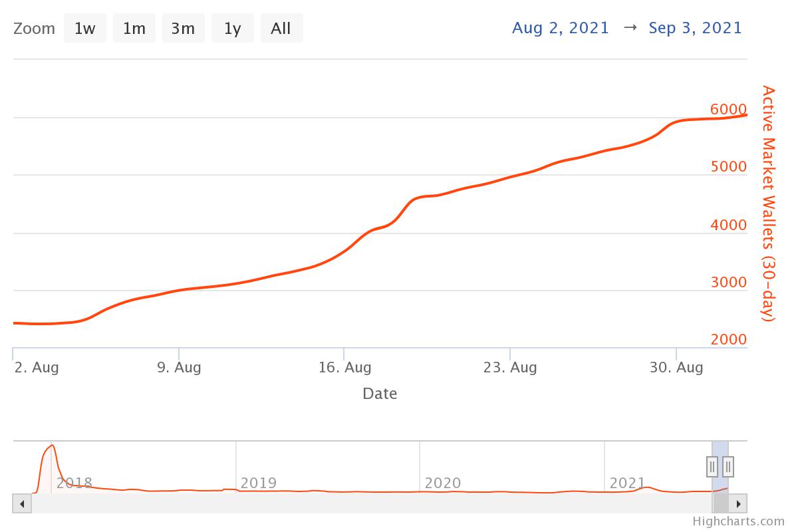The width and height of the screenshot is (798, 532).
Task: Click the right scrollbar arrow
Action: 739,503
